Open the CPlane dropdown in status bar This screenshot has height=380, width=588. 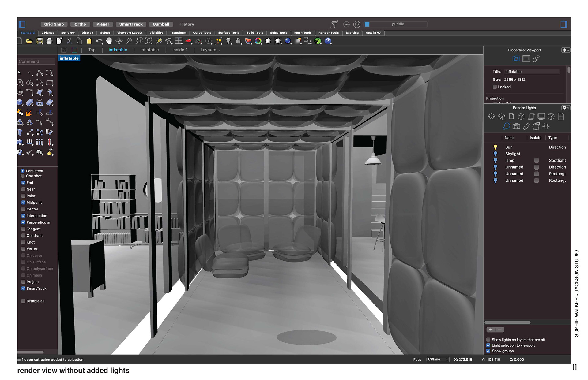pyautogui.click(x=438, y=360)
